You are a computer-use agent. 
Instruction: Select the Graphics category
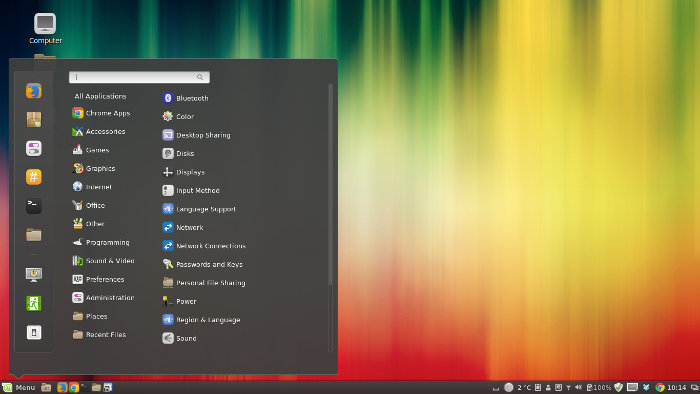(x=94, y=168)
